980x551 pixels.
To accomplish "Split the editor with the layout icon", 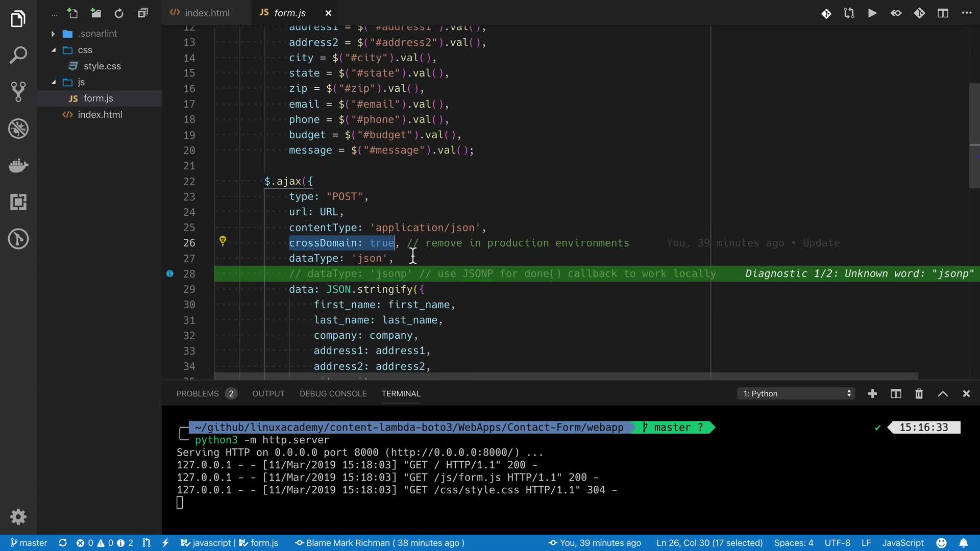I will coord(943,13).
